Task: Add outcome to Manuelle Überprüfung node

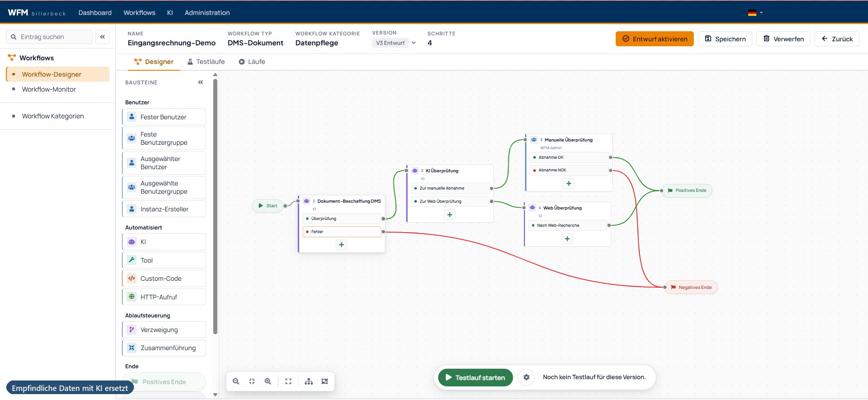Action: pyautogui.click(x=569, y=184)
